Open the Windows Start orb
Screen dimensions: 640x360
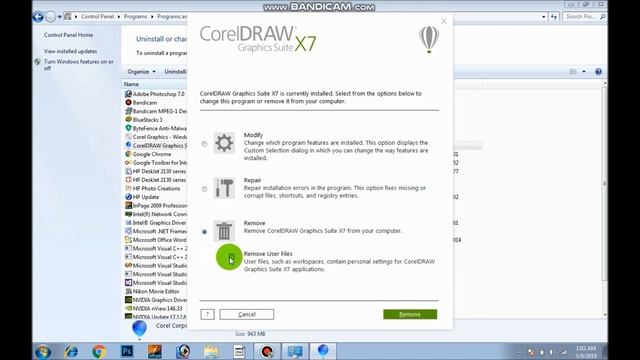[x=43, y=351]
